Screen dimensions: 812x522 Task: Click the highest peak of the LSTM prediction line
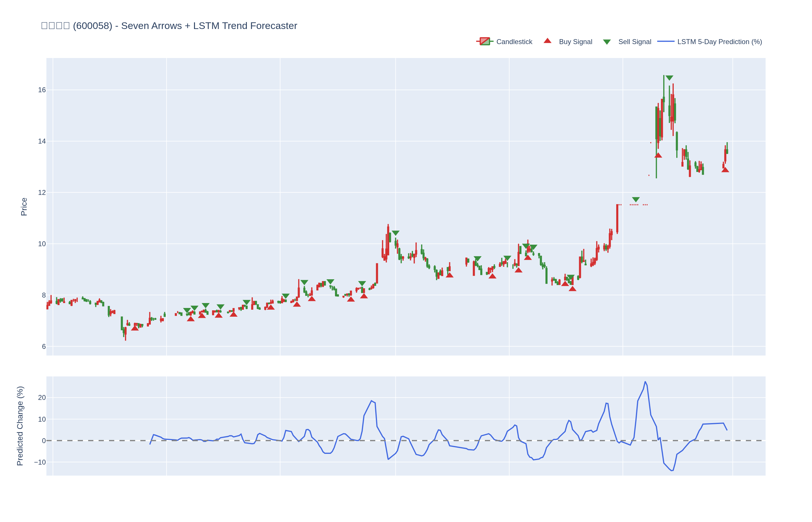click(x=645, y=382)
